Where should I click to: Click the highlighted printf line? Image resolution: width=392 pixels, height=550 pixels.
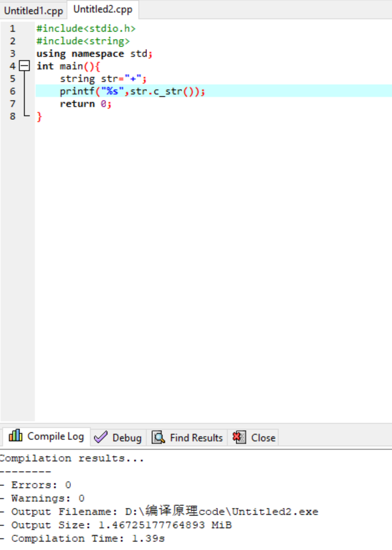[213, 91]
